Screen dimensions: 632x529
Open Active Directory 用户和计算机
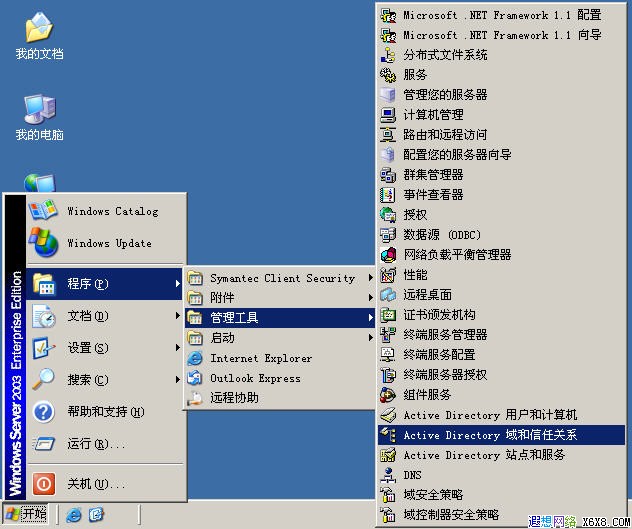tap(501, 414)
